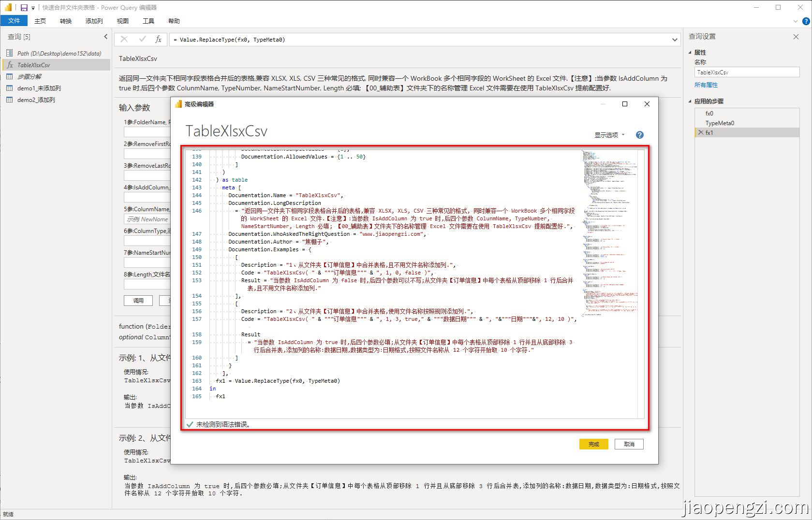Click the Power Query app icon in title bar

click(x=8, y=8)
